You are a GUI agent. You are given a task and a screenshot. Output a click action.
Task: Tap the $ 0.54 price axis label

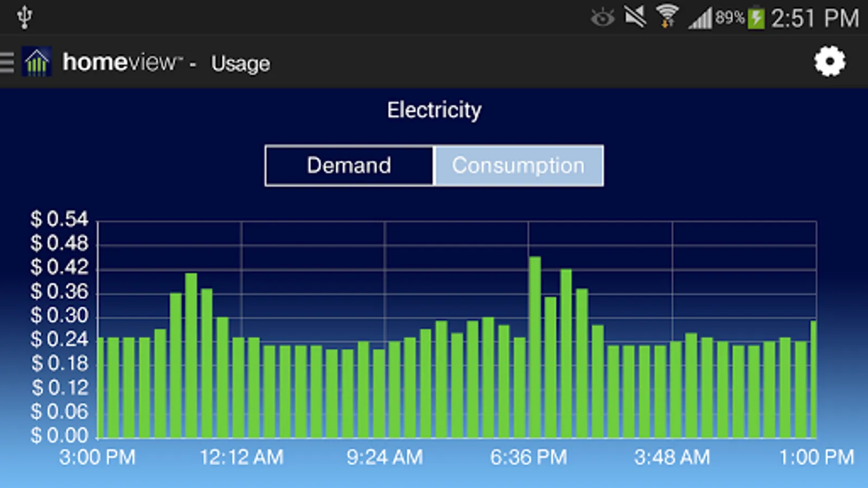point(59,219)
